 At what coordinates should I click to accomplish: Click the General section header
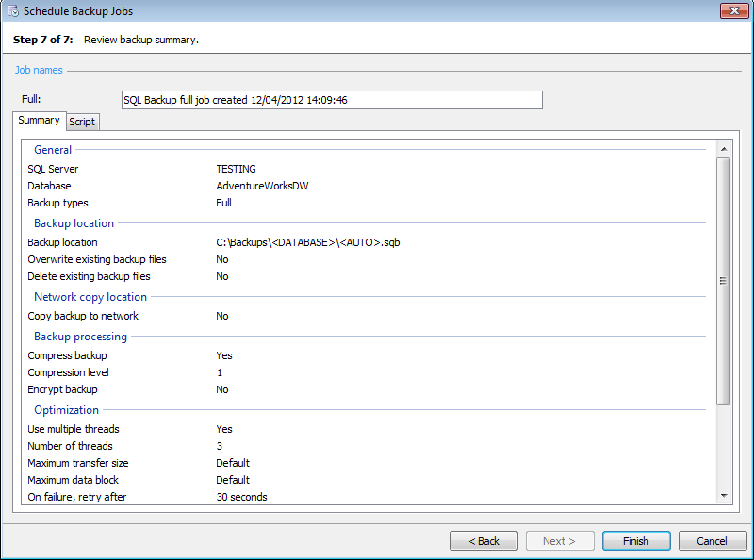[53, 149]
